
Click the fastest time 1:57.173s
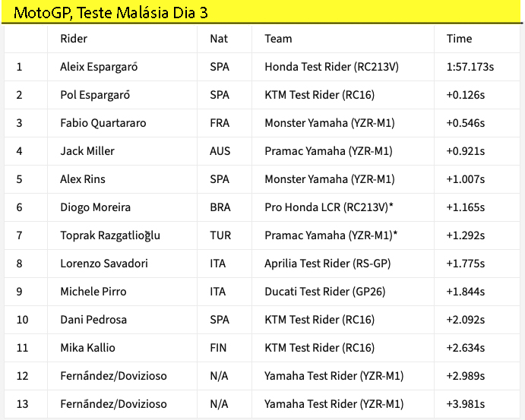pyautogui.click(x=470, y=67)
